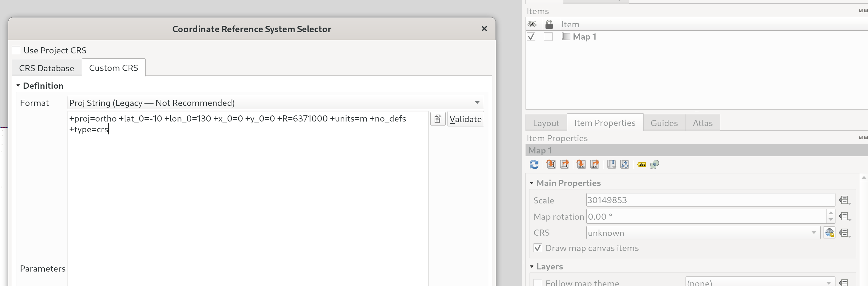Uncheck Draw map canvas items

tap(538, 248)
